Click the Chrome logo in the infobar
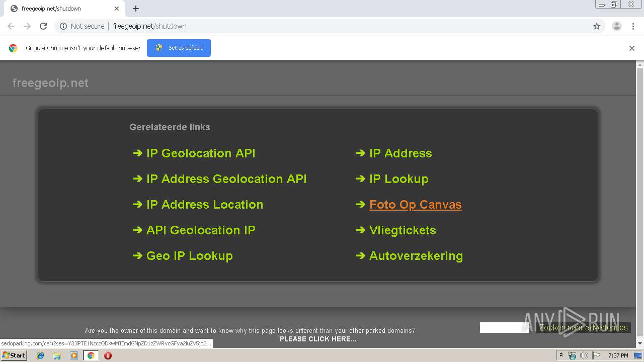Viewport: 644px width, 362px height. click(13, 48)
